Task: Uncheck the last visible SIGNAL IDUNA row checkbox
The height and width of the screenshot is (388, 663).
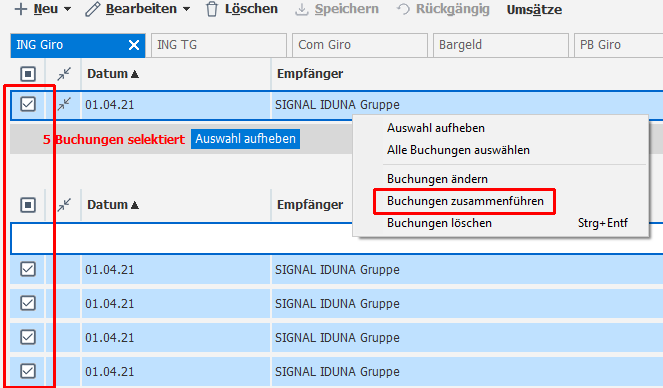Action: (x=28, y=371)
